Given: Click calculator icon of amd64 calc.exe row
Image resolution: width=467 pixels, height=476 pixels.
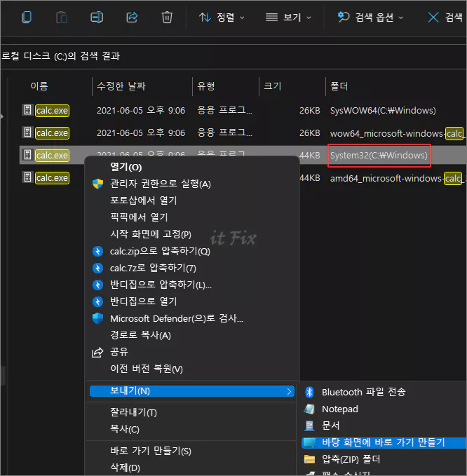Looking at the screenshot, I should click(27, 177).
